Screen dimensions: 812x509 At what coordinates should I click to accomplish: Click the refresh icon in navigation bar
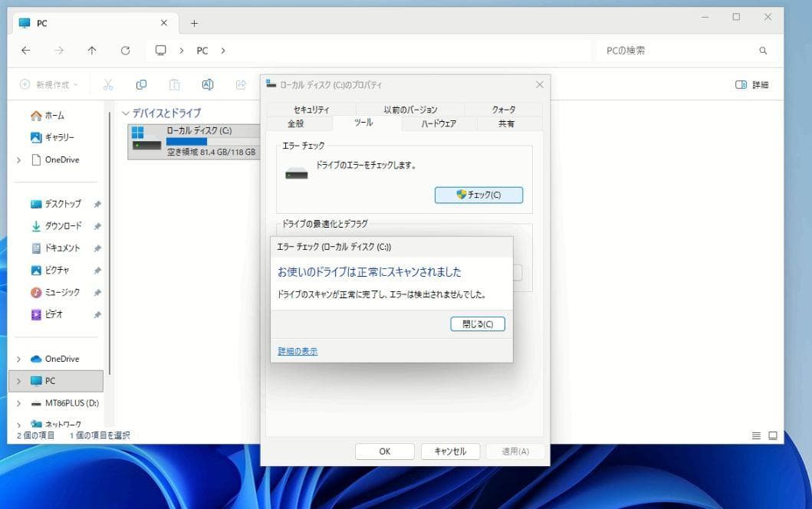pos(125,51)
